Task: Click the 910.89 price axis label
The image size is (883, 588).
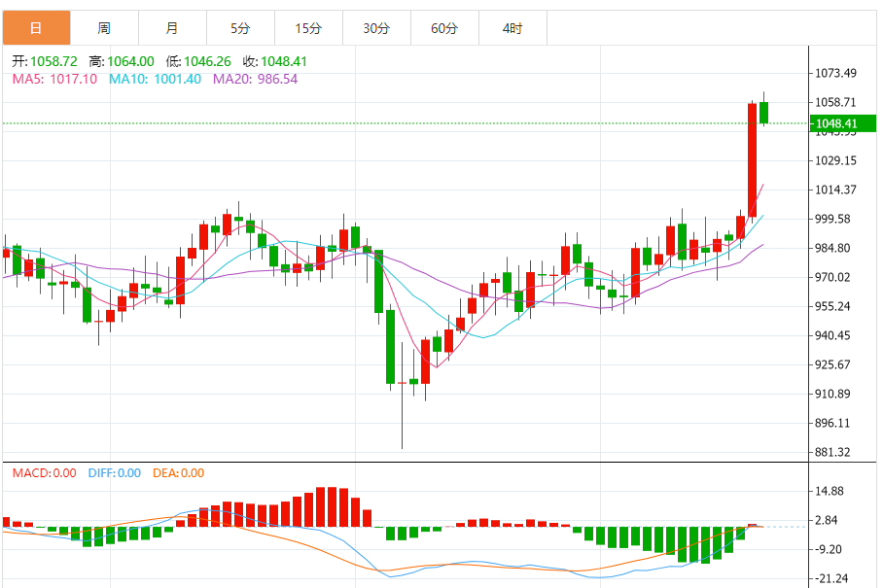Action: click(x=832, y=394)
